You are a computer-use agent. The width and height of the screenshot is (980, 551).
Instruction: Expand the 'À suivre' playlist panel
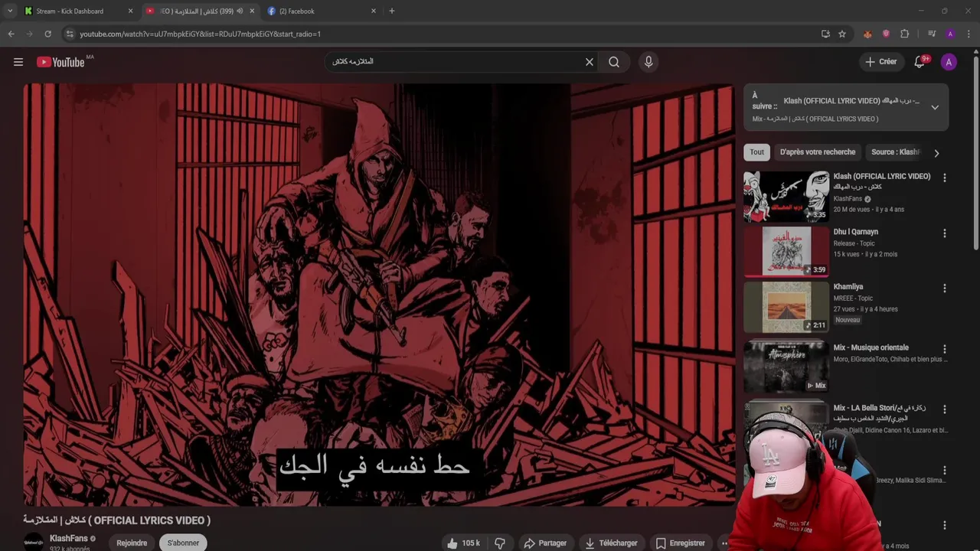tap(935, 107)
